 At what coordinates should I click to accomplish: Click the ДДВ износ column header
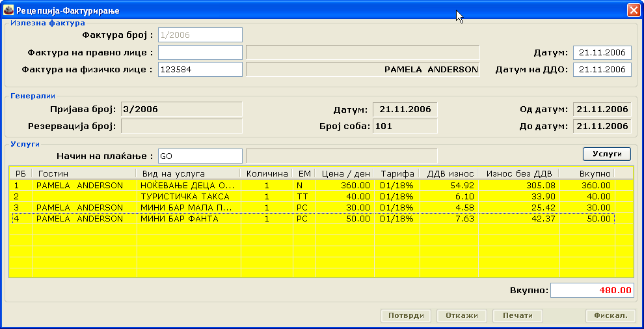click(x=450, y=173)
